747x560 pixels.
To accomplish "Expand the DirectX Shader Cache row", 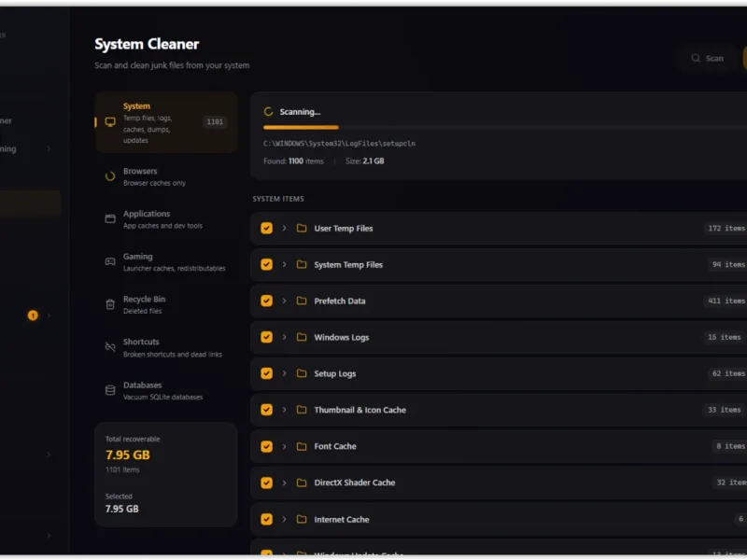I will [x=285, y=483].
